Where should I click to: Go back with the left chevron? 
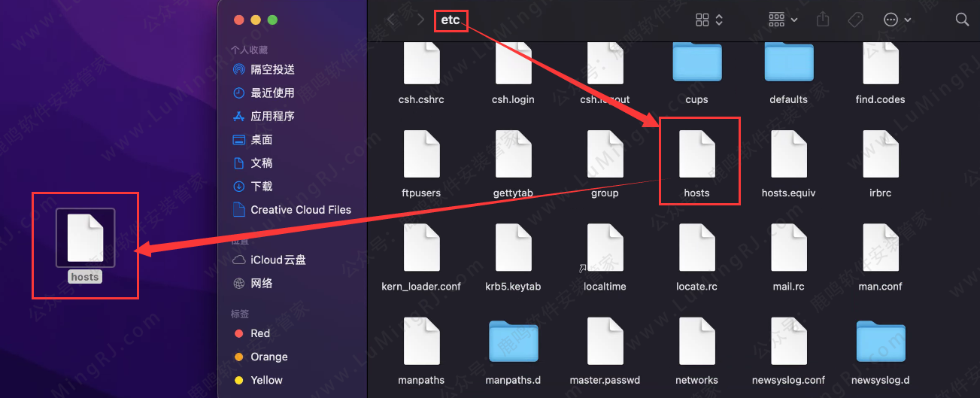pyautogui.click(x=391, y=20)
